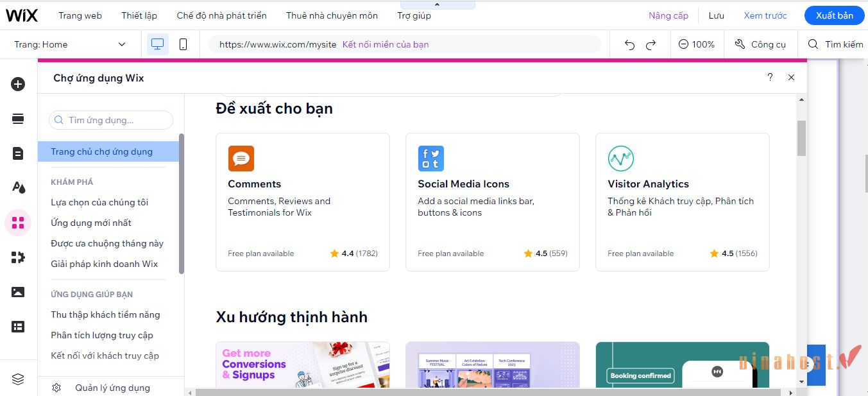This screenshot has height=396, width=868.
Task: Open the media image icon in sidebar
Action: click(18, 292)
